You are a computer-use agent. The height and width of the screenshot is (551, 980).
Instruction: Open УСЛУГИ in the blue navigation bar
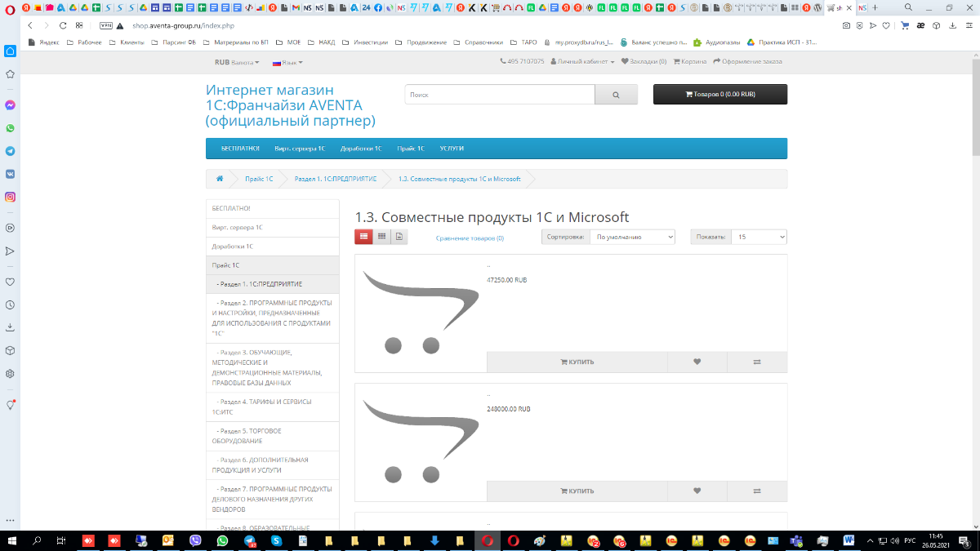tap(452, 149)
